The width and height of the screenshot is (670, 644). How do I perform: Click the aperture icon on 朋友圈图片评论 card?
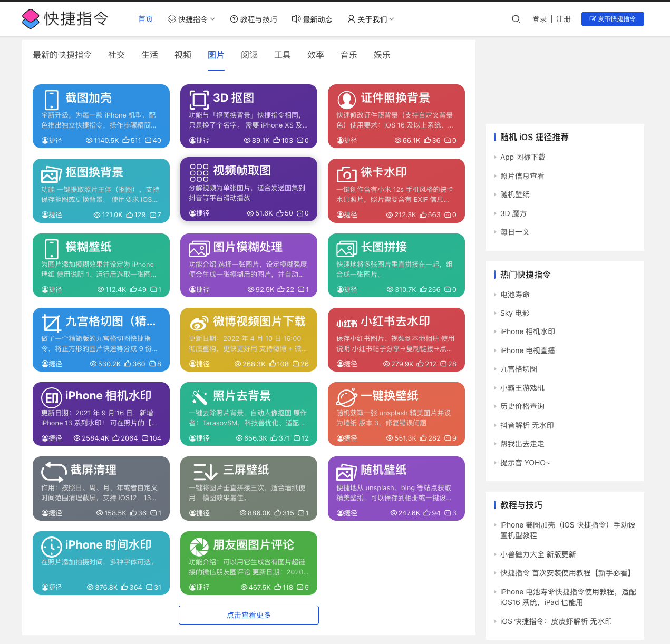tap(199, 547)
